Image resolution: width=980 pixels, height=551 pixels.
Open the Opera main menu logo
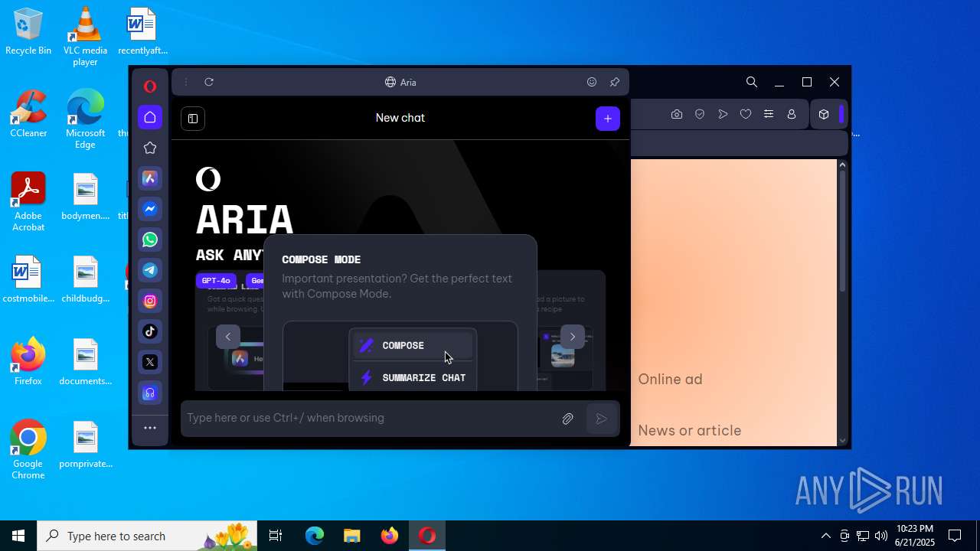[150, 86]
